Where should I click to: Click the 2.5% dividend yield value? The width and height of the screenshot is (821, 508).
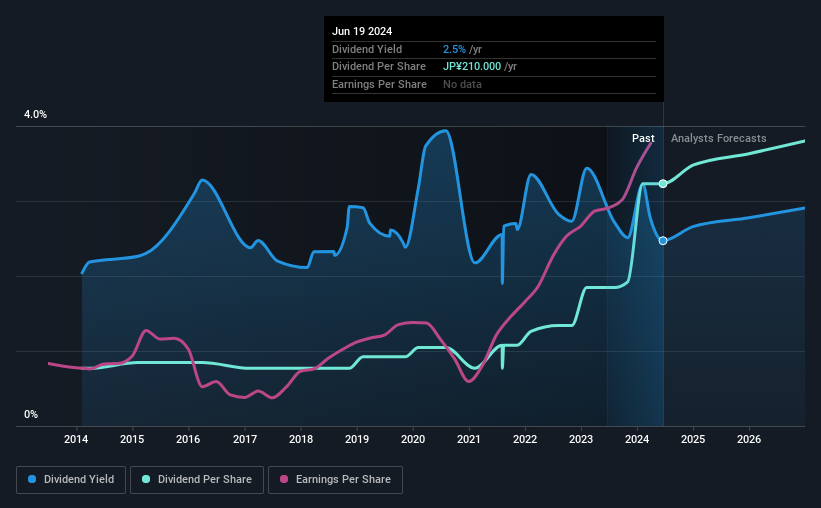454,49
